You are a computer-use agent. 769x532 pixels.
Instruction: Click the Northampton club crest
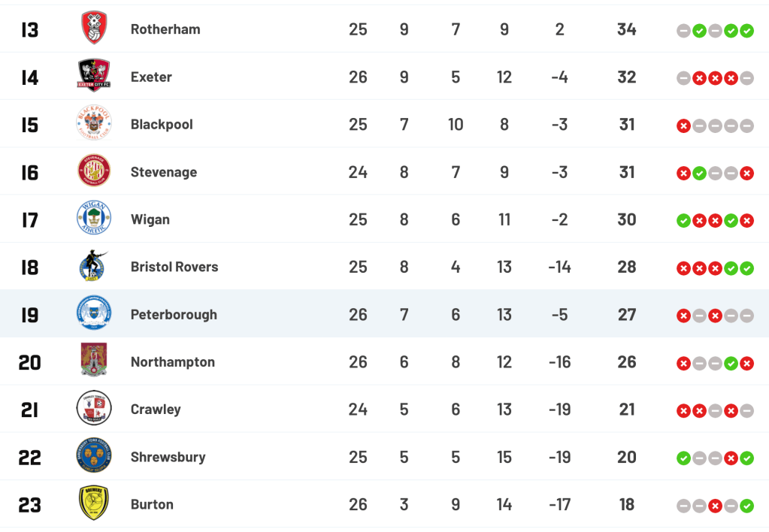(x=94, y=361)
